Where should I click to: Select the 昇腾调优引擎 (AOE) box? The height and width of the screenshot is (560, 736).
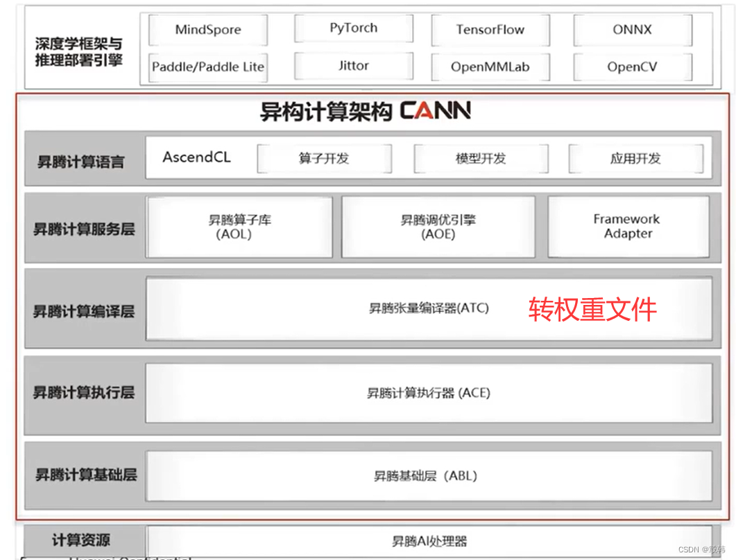click(x=438, y=227)
